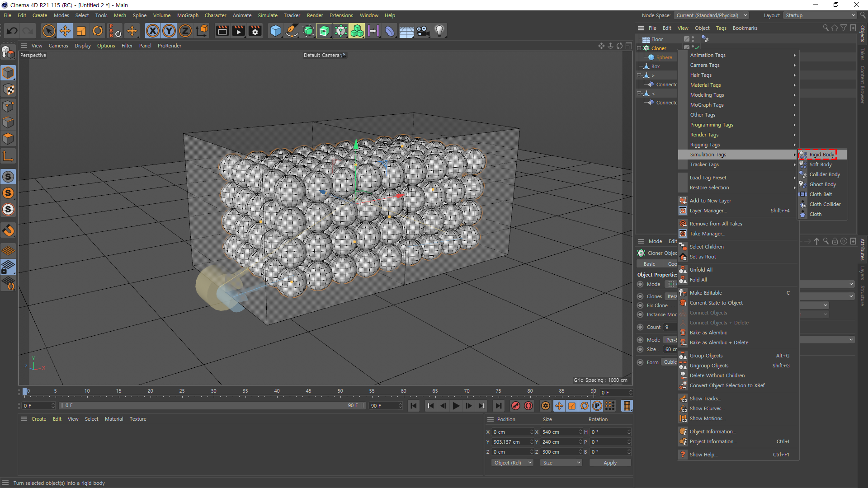Select the Scale tool icon
The width and height of the screenshot is (868, 488).
click(x=81, y=31)
